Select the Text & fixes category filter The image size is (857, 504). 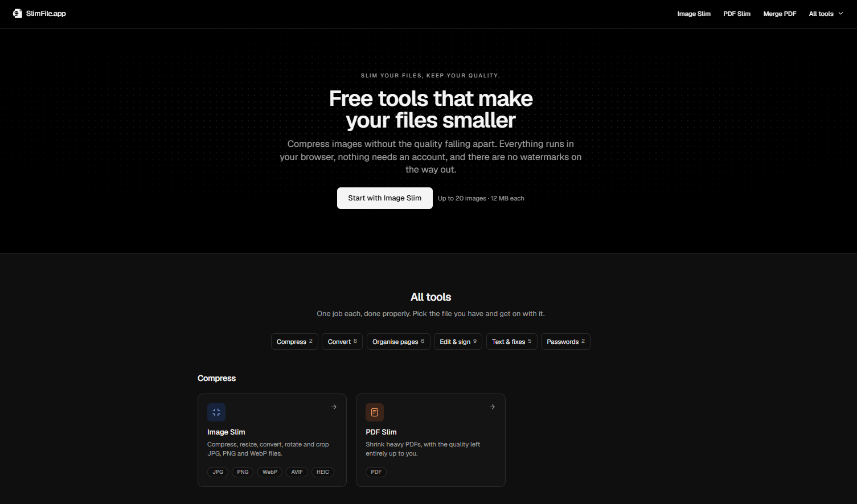tap(512, 342)
